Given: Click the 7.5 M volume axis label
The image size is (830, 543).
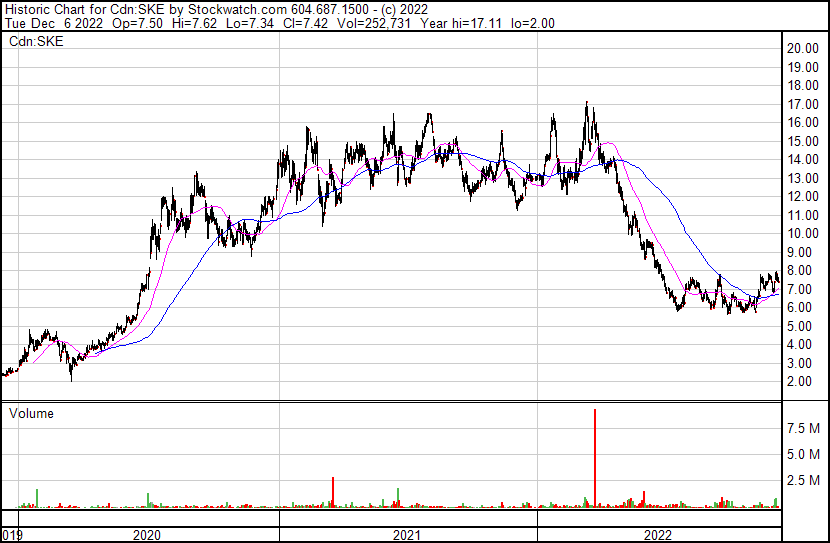Looking at the screenshot, I should click(x=803, y=428).
